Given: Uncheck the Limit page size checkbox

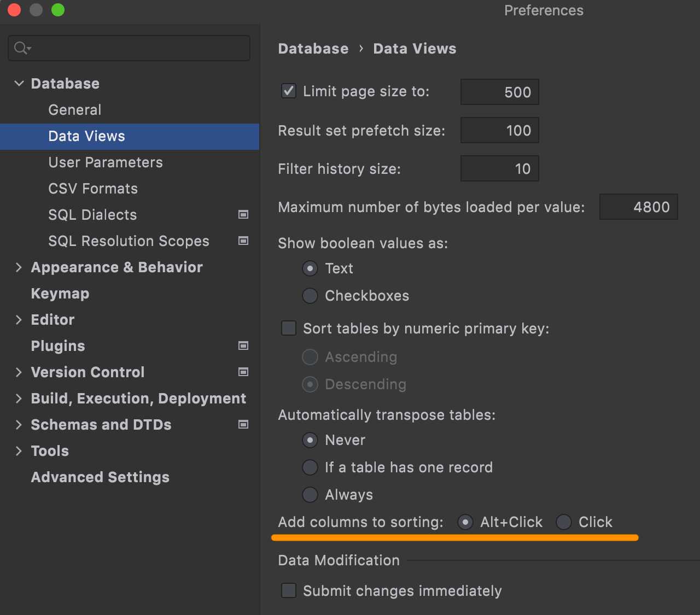Looking at the screenshot, I should 288,91.
